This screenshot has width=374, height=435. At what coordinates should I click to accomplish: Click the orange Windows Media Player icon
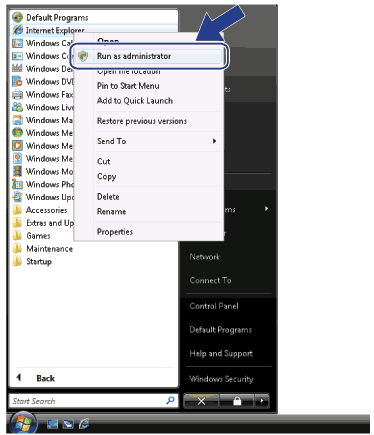click(x=17, y=146)
